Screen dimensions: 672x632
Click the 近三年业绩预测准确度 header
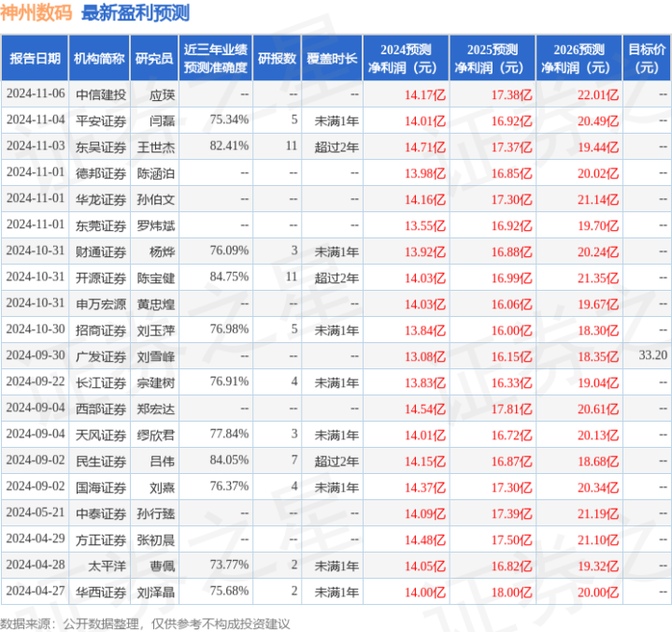coord(216,58)
